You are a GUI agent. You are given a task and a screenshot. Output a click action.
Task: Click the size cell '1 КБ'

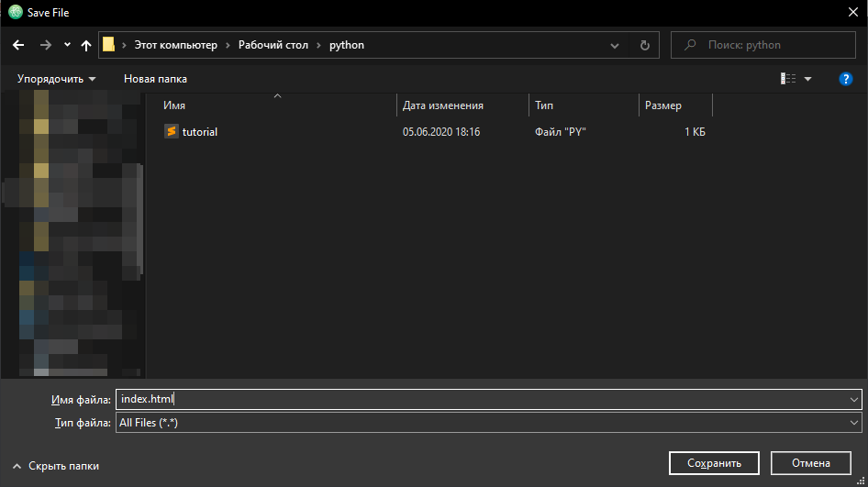[695, 132]
